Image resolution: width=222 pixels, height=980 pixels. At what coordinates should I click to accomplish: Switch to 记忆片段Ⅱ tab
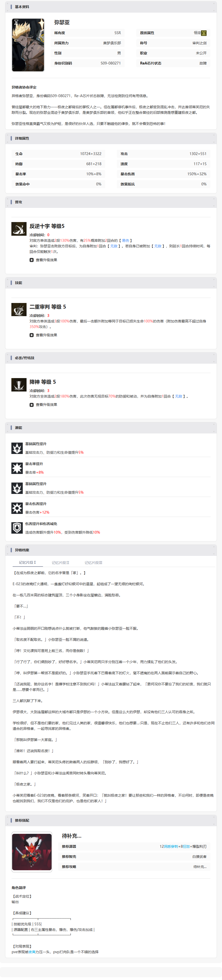tap(60, 562)
